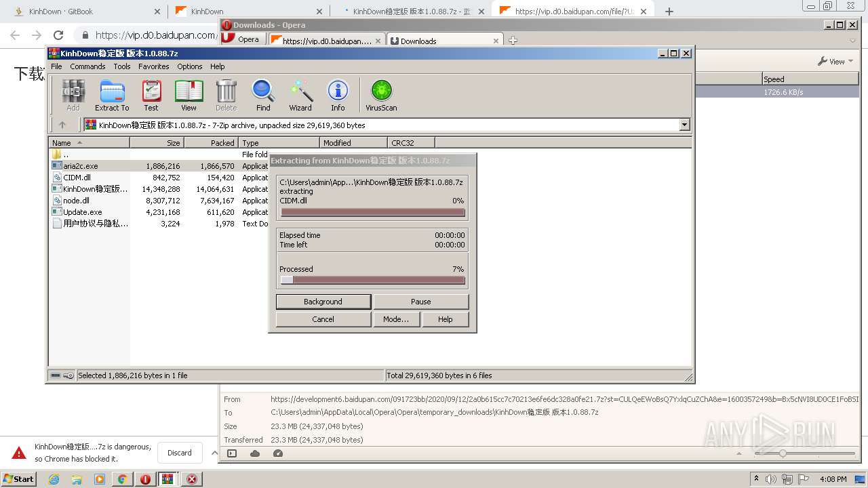Expand the archive path dropdown
Screen dimensions: 868x488
point(684,125)
